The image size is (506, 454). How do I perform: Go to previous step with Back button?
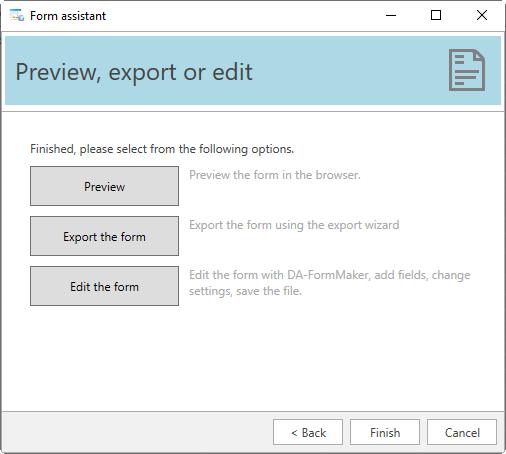coord(308,432)
